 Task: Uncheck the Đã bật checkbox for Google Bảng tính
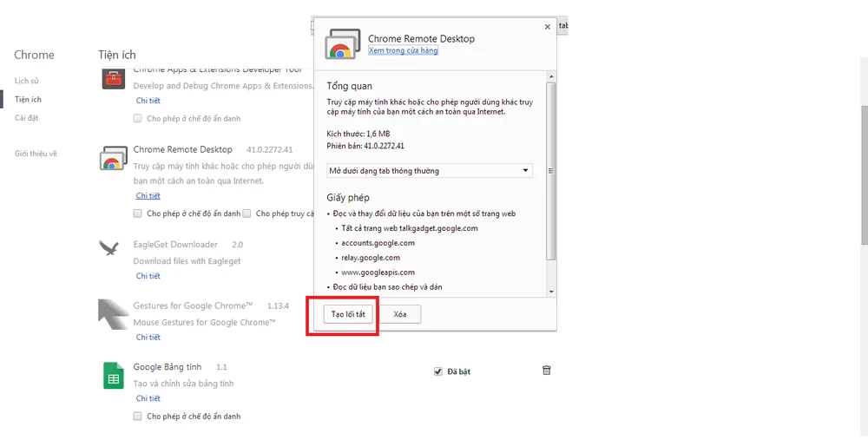point(438,371)
